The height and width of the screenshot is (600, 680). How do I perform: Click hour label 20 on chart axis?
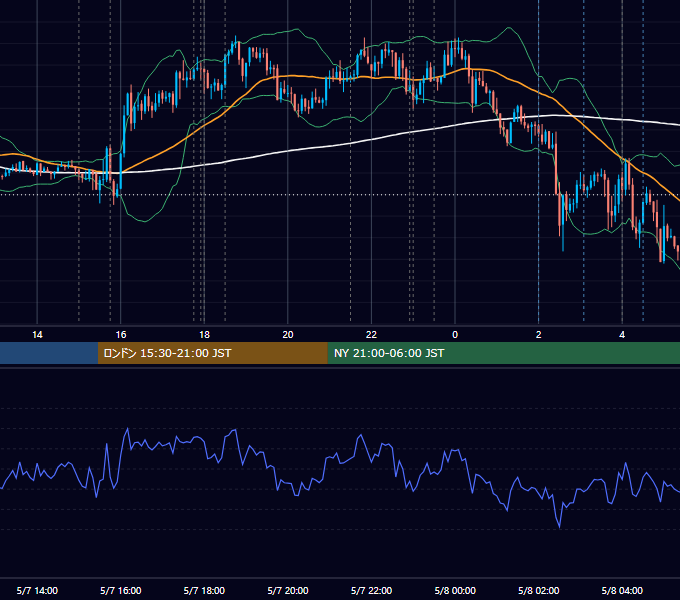pyautogui.click(x=288, y=335)
